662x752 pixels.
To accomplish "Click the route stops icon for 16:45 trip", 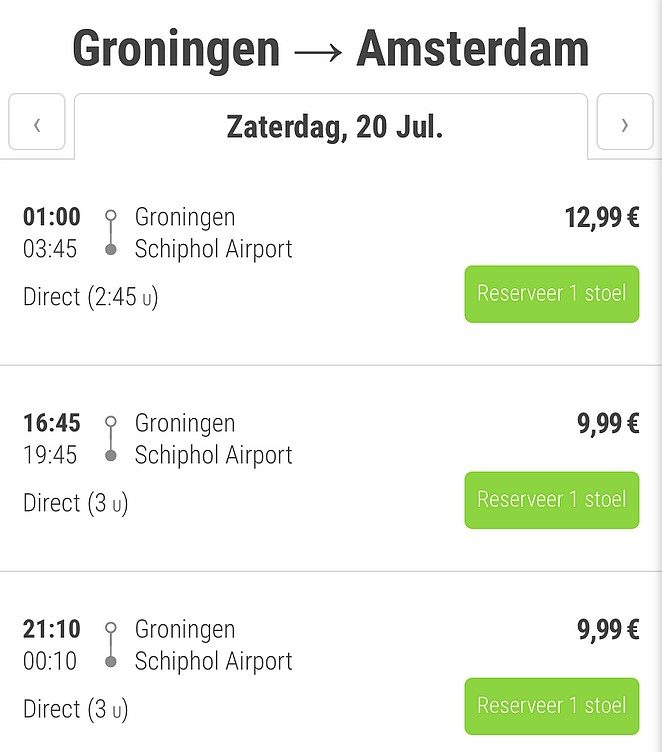I will click(x=111, y=439).
